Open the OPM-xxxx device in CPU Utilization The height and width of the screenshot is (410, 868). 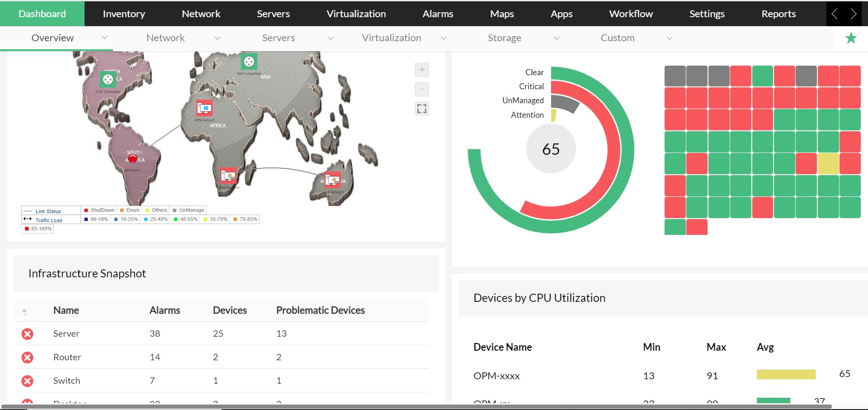[496, 376]
